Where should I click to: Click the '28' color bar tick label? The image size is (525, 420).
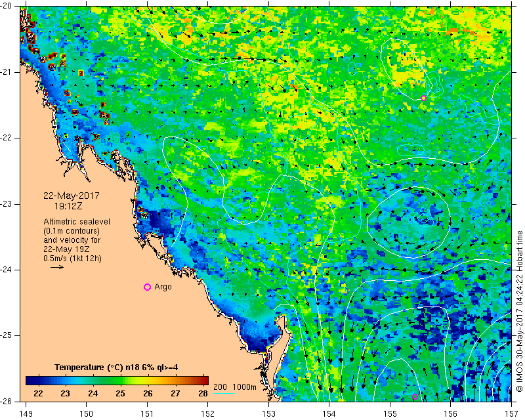coord(203,393)
